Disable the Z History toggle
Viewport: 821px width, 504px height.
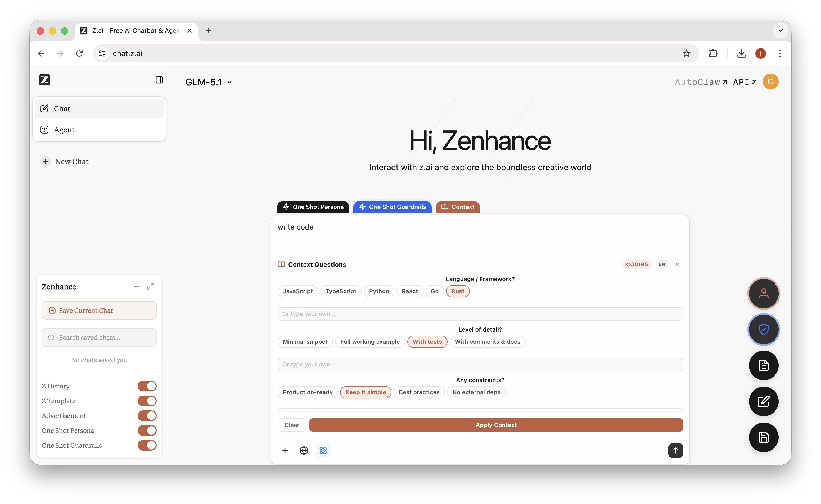(147, 386)
